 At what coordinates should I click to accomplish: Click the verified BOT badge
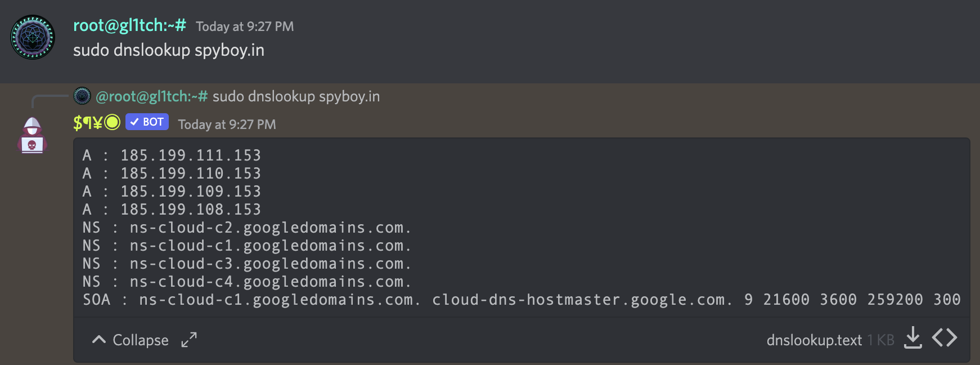click(147, 122)
